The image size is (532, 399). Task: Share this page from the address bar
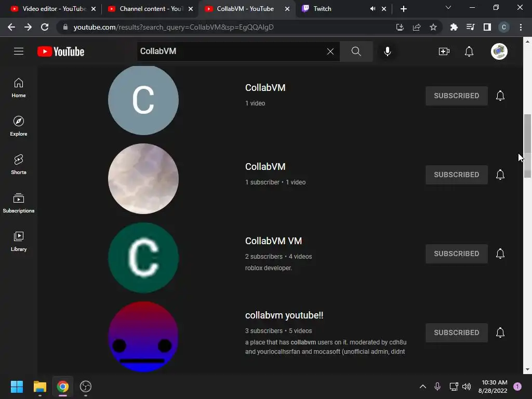[417, 27]
